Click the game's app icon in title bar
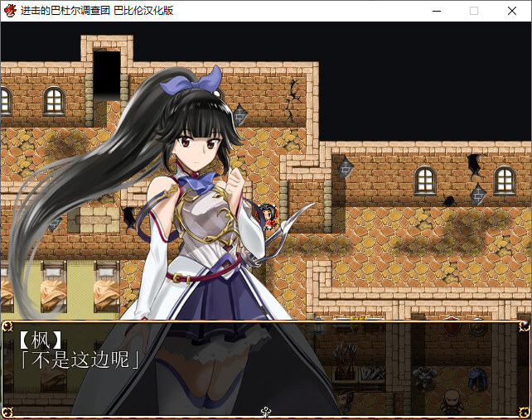The height and width of the screenshot is (420, 532). coord(10,11)
